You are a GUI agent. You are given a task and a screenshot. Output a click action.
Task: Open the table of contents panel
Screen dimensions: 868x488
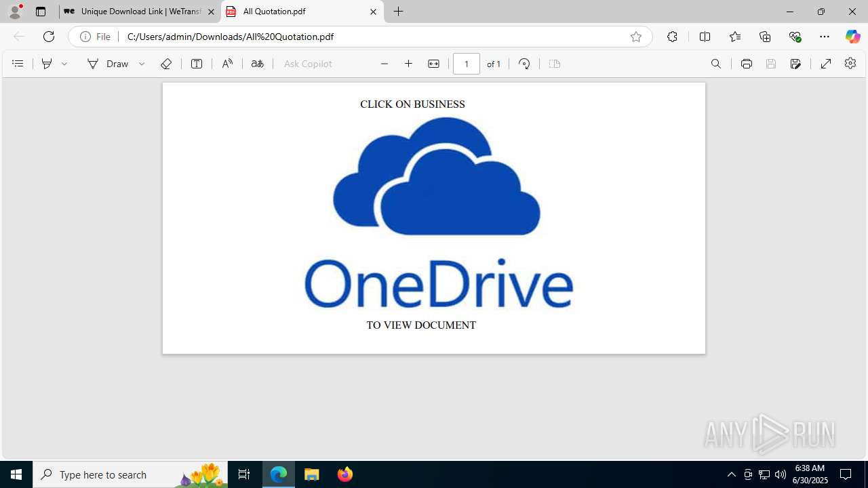pos(18,64)
